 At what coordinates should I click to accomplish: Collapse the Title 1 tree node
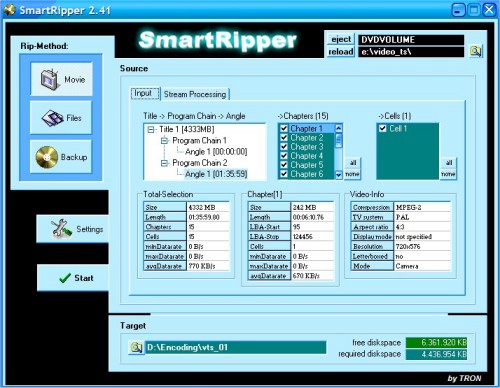pos(151,129)
